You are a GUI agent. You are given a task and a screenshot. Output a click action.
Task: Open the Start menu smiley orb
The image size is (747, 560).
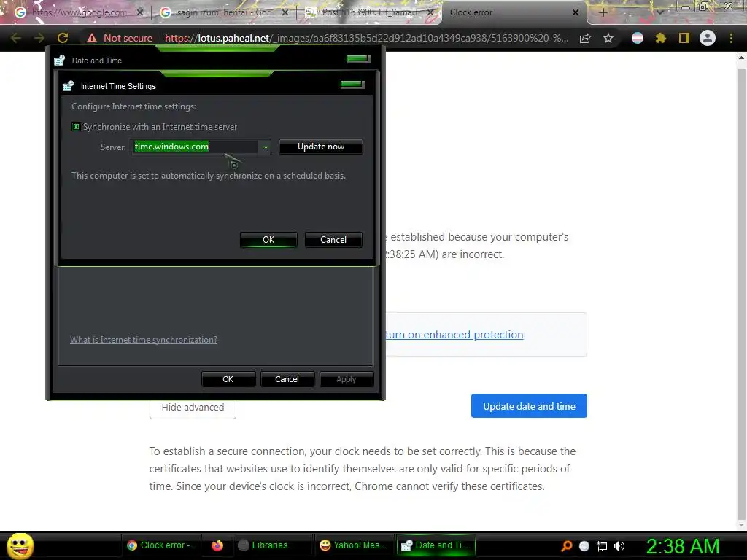point(20,545)
